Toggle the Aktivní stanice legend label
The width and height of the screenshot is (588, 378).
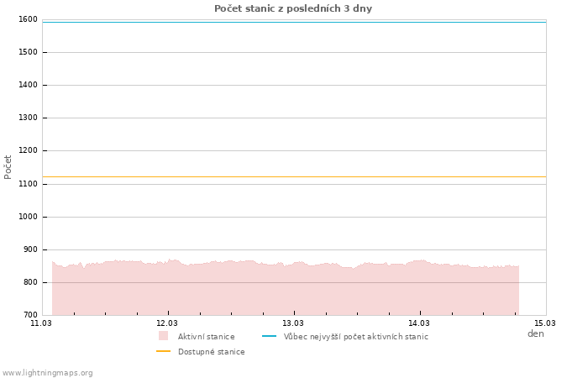click(206, 337)
